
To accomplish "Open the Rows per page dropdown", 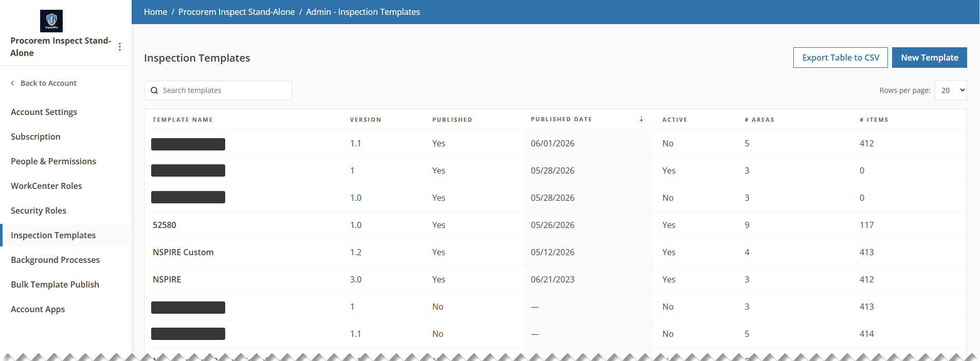I will tap(951, 90).
